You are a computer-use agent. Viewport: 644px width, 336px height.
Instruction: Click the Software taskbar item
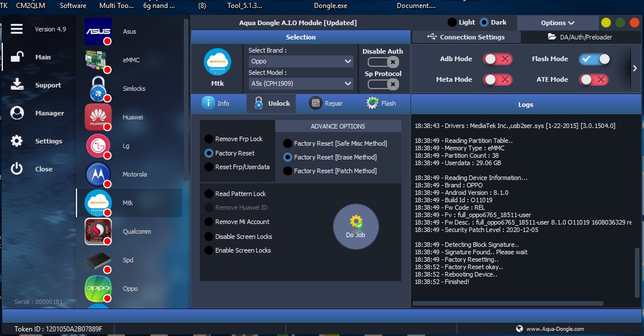73,6
